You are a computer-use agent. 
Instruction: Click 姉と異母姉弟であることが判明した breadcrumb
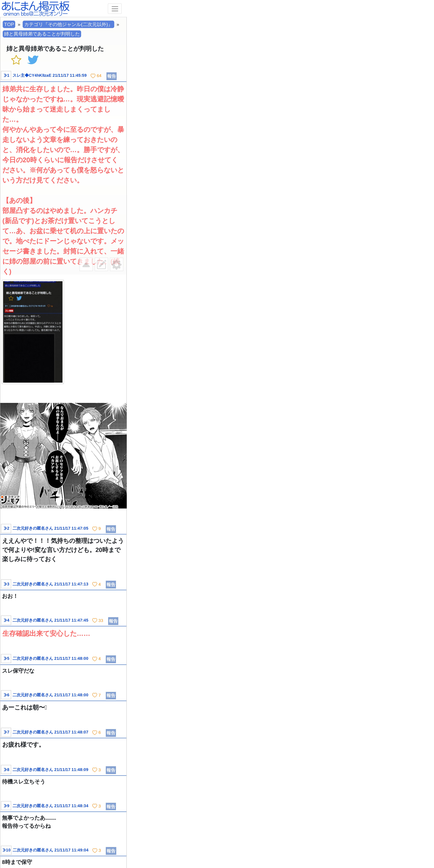[x=42, y=34]
